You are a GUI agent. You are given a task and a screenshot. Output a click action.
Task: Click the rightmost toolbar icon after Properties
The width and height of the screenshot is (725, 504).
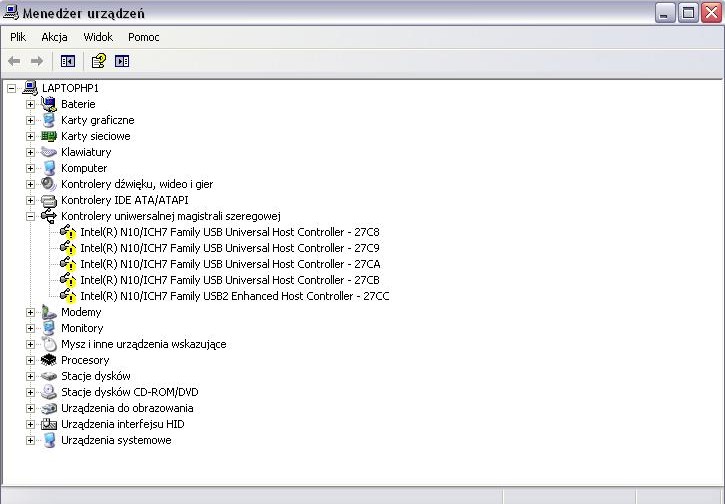tap(122, 61)
